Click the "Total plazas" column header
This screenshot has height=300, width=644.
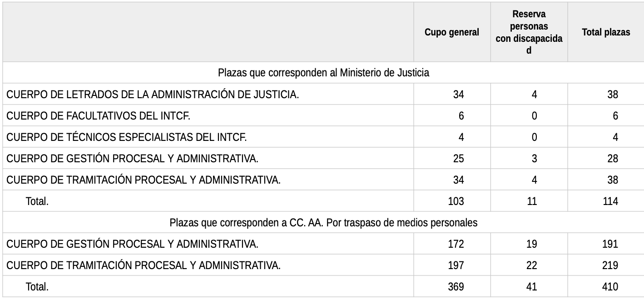click(606, 32)
